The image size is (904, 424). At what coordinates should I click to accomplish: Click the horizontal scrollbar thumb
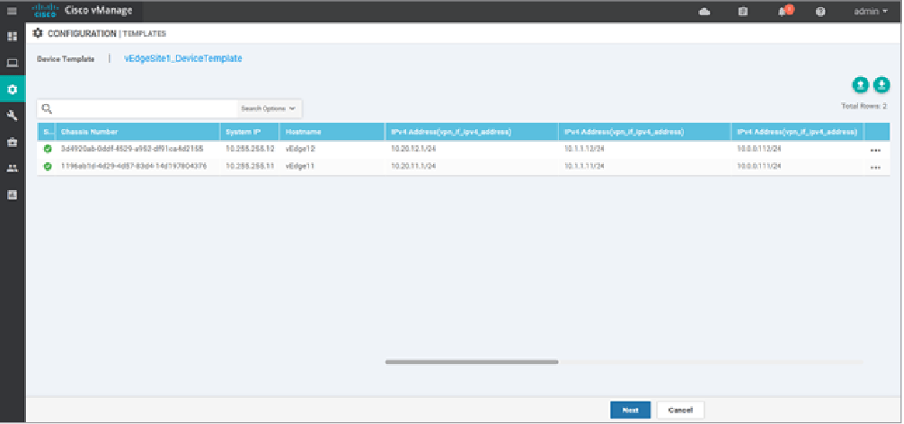[472, 362]
